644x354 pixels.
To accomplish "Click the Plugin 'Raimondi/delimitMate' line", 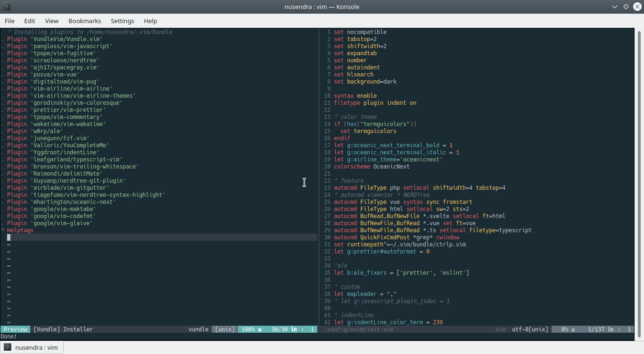I will tap(55, 174).
